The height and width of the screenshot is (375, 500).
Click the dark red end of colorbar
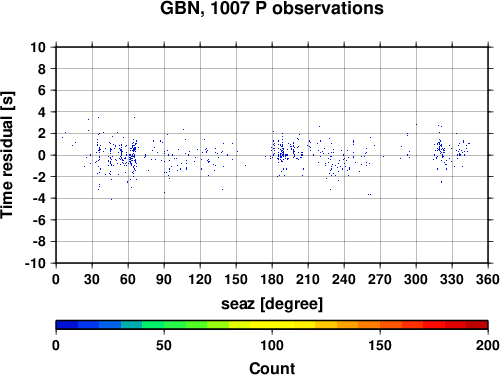(x=477, y=325)
